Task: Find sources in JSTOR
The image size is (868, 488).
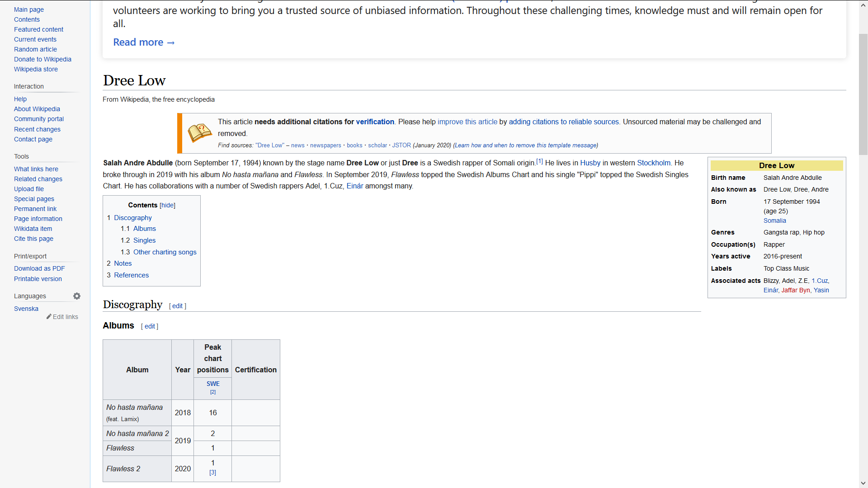Action: [401, 145]
